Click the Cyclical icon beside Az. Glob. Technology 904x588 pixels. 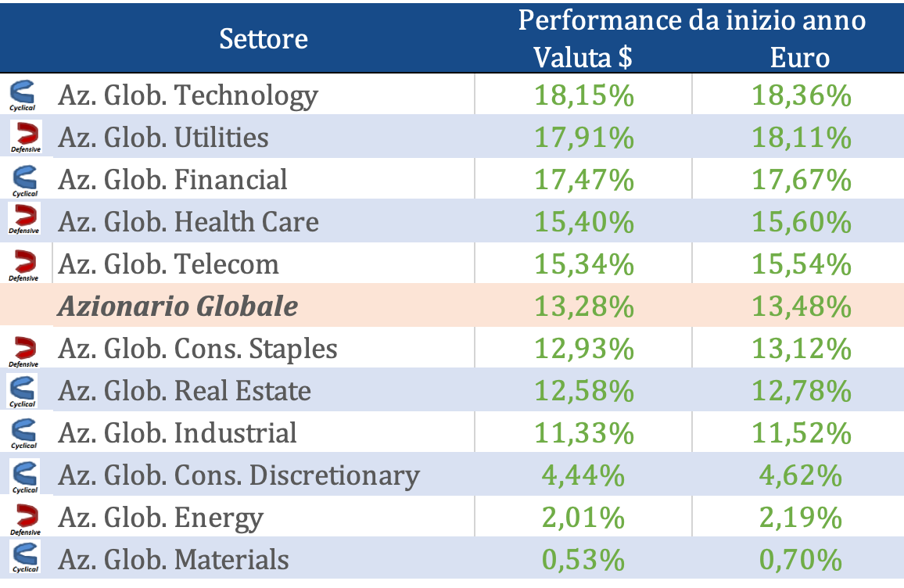24,95
